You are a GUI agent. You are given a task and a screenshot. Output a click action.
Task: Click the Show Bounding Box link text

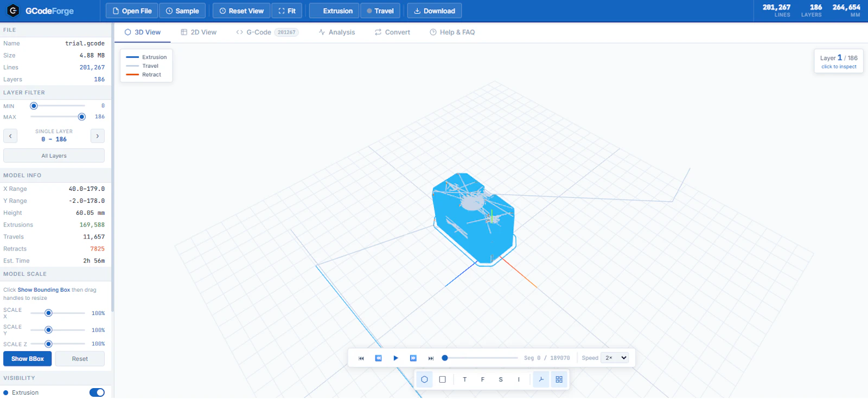pyautogui.click(x=44, y=290)
